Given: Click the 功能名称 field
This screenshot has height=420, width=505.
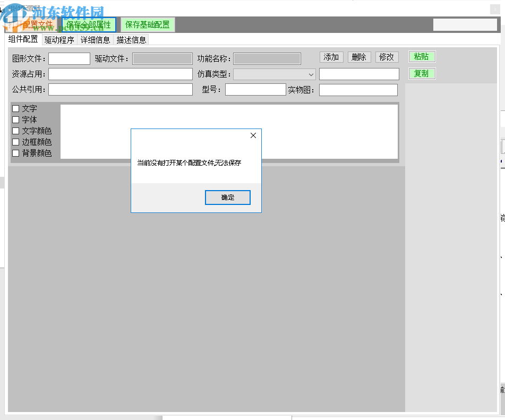Looking at the screenshot, I should [267, 58].
